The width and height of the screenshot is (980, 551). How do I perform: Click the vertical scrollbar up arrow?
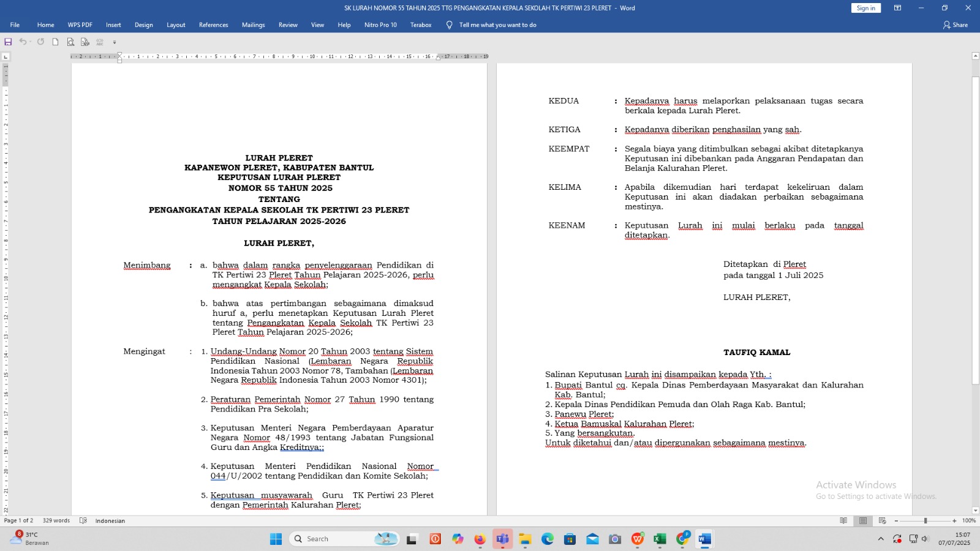pos(976,56)
